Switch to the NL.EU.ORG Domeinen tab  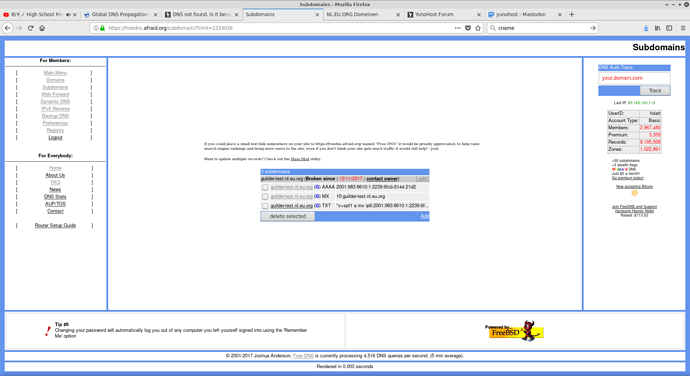click(363, 15)
